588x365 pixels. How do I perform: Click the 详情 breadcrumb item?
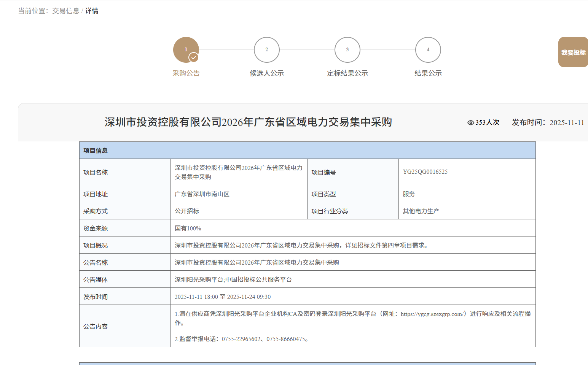pos(92,11)
